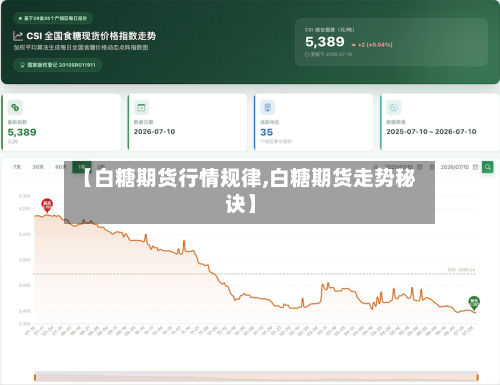Click the CSI 全国食糖现货价格指数走势 title
The width and height of the screenshot is (500, 385).
coord(91,36)
